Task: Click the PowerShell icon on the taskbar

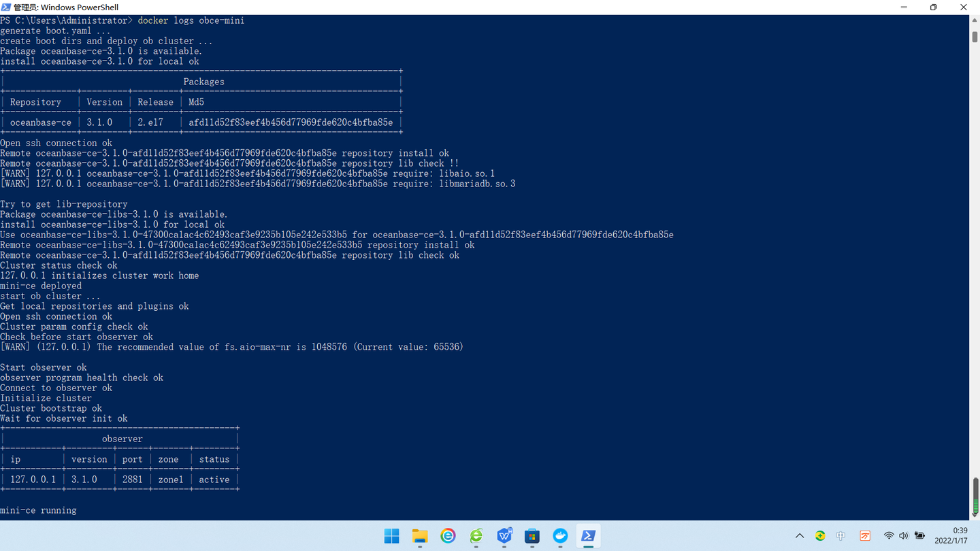Action: coord(589,536)
